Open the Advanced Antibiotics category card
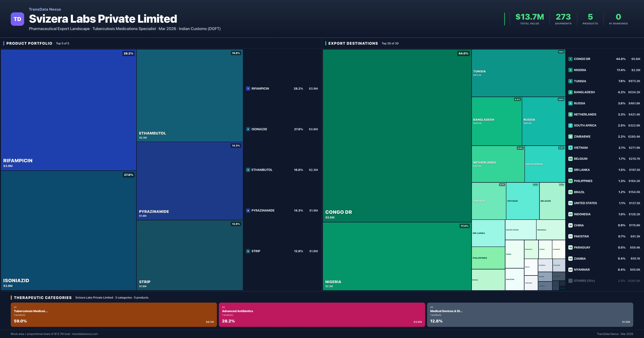Screen dimensions: 644x338 pos(322,315)
